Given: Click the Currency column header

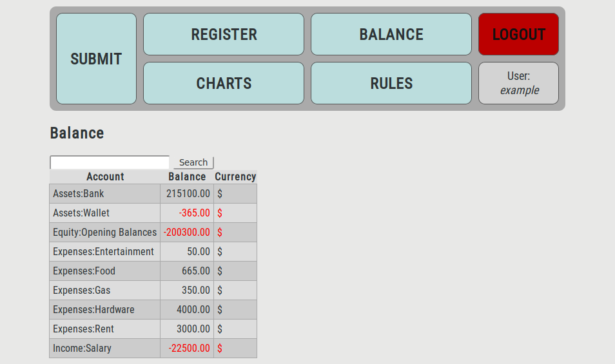Looking at the screenshot, I should [235, 177].
